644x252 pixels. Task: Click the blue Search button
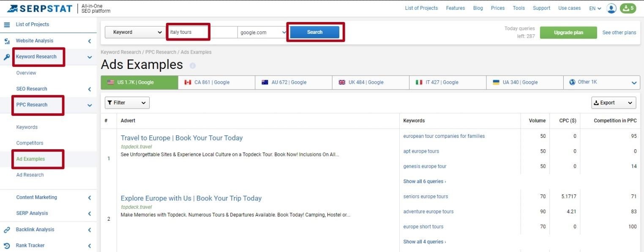315,32
